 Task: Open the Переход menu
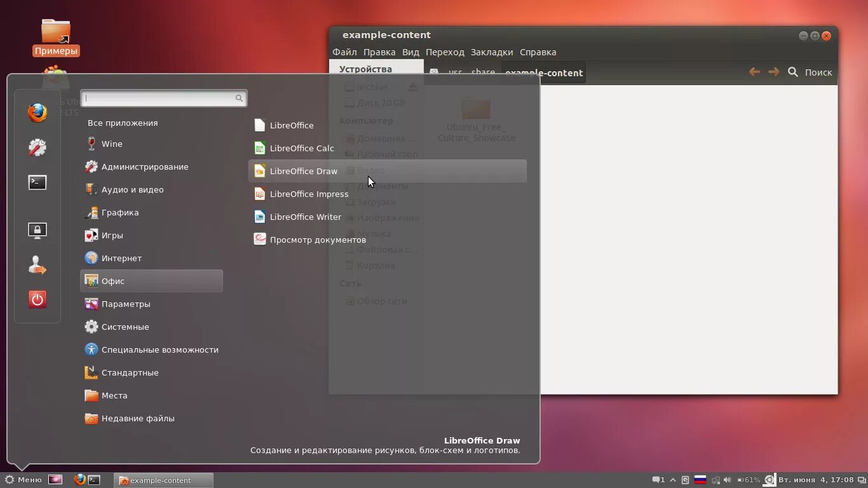pos(445,51)
